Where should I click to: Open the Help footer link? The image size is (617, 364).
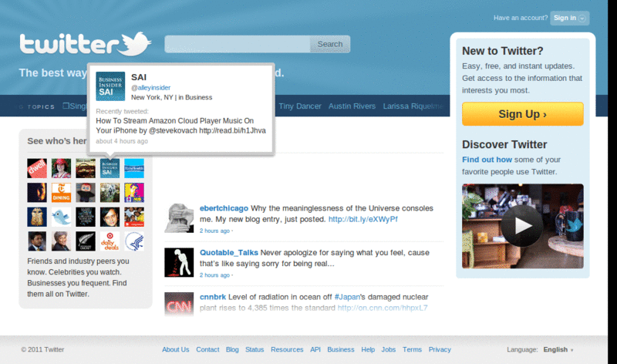pyautogui.click(x=368, y=349)
